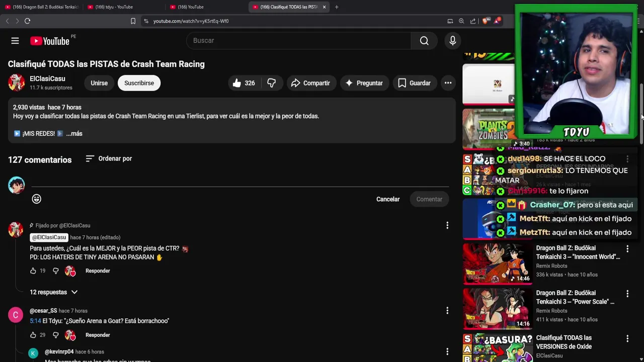Screen dimensions: 644x362
Task: Open @kevinrp04 profile avatar
Action: pyautogui.click(x=33, y=353)
